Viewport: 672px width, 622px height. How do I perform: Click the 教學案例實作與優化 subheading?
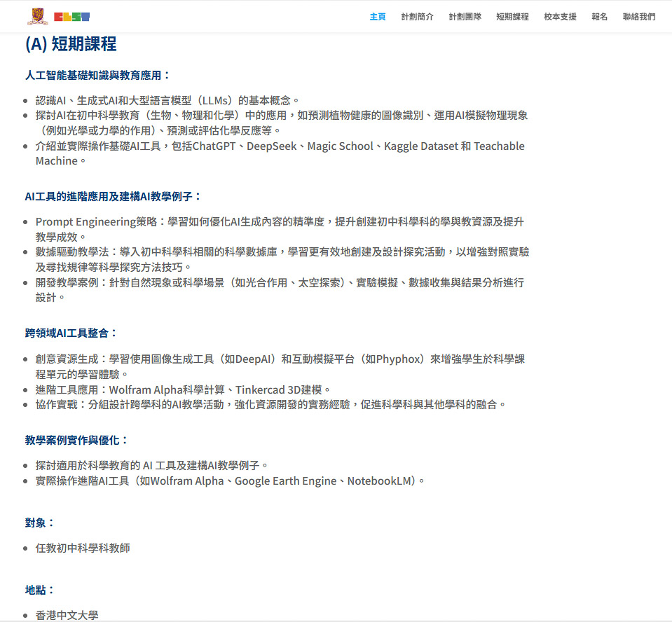tap(77, 440)
